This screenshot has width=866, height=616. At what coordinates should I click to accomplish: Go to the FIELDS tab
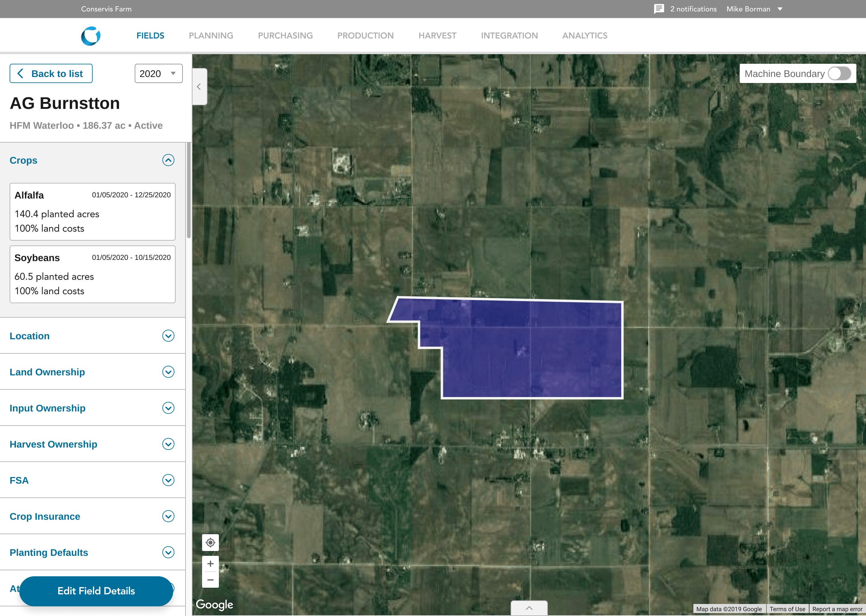click(x=150, y=36)
